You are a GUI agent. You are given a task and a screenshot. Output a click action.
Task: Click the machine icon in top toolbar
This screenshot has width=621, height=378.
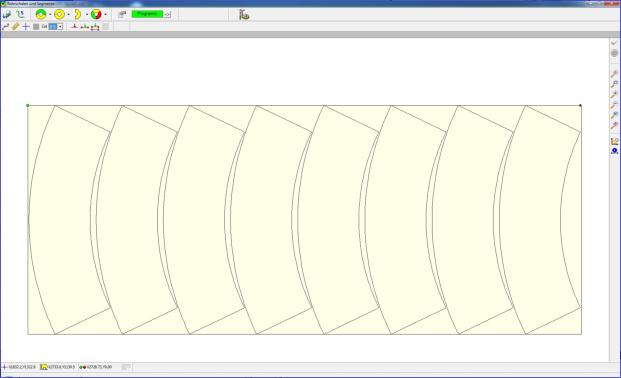point(244,15)
